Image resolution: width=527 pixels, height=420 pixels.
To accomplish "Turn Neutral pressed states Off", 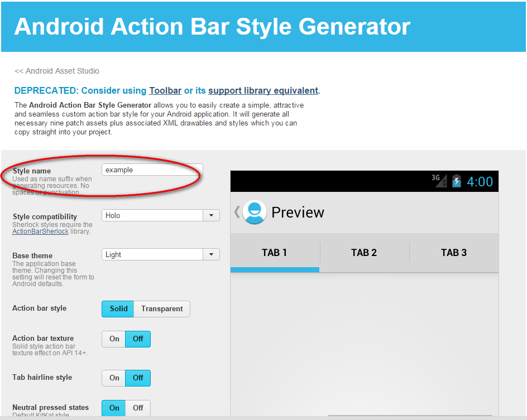I will (138, 408).
